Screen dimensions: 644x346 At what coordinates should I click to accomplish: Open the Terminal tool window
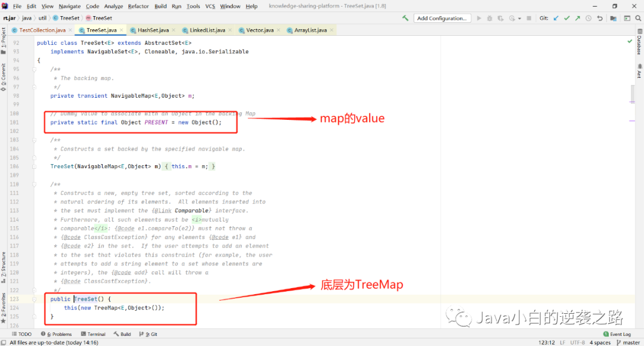(x=93, y=334)
